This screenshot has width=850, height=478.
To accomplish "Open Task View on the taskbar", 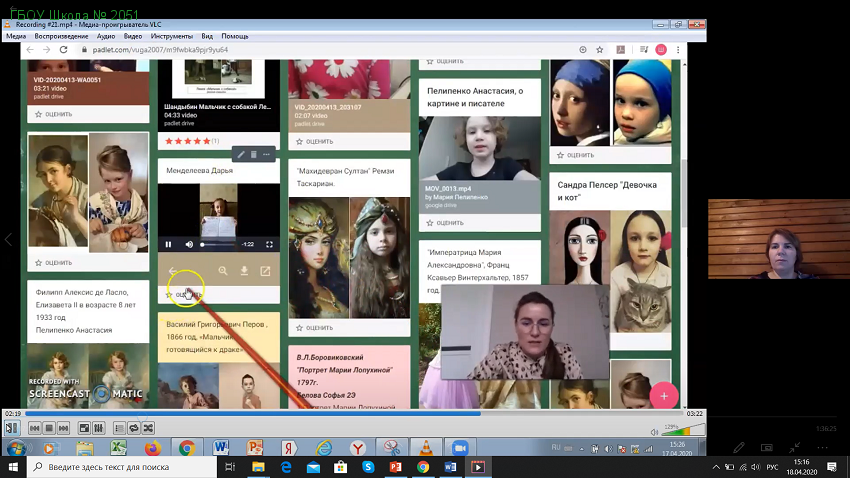I will (230, 467).
